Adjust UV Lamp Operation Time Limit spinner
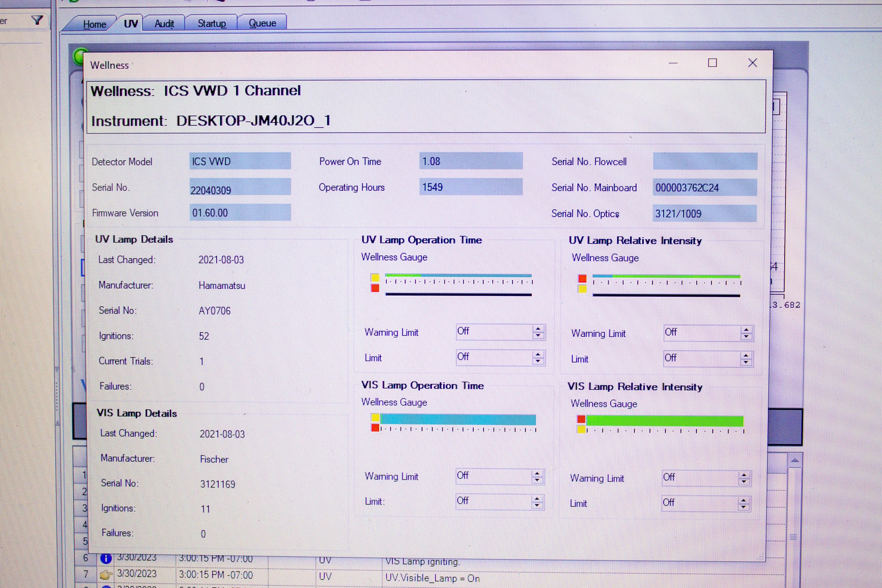This screenshot has width=882, height=588. [x=538, y=358]
